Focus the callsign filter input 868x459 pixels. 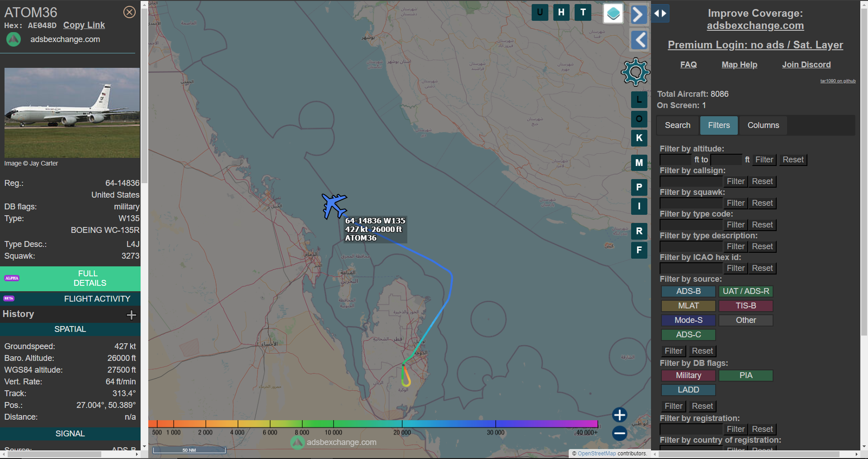(691, 182)
